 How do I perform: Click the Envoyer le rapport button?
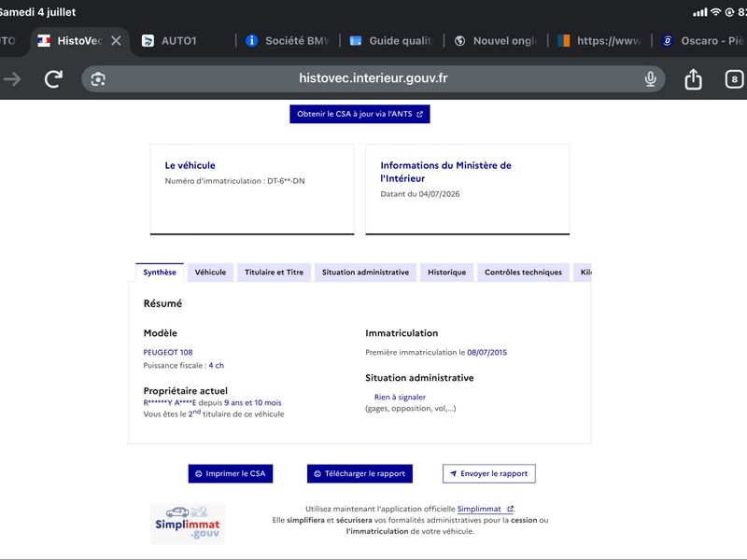[x=488, y=474]
